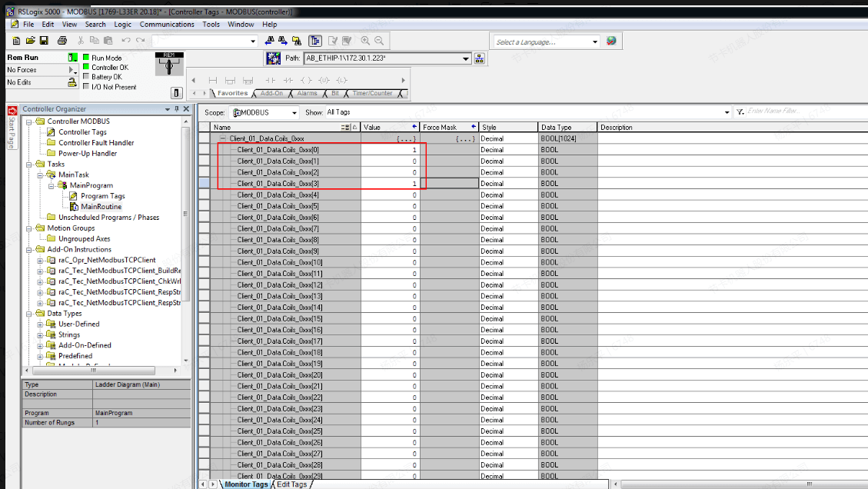Click the Coils_0xxx[3] value cell

click(x=391, y=184)
